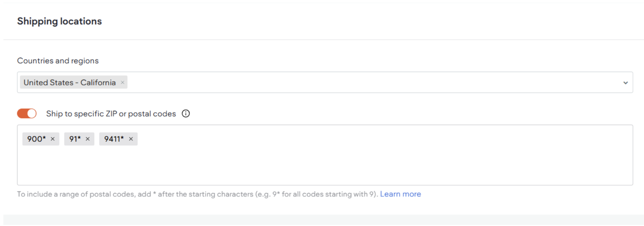Click the X inside the 900* chip

(x=53, y=139)
